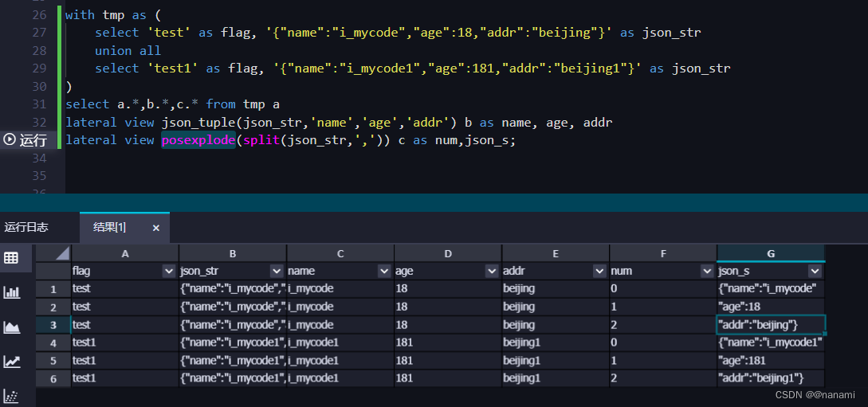This screenshot has height=407, width=868.
Task: Open json_s column filter dropdown
Action: 815,271
